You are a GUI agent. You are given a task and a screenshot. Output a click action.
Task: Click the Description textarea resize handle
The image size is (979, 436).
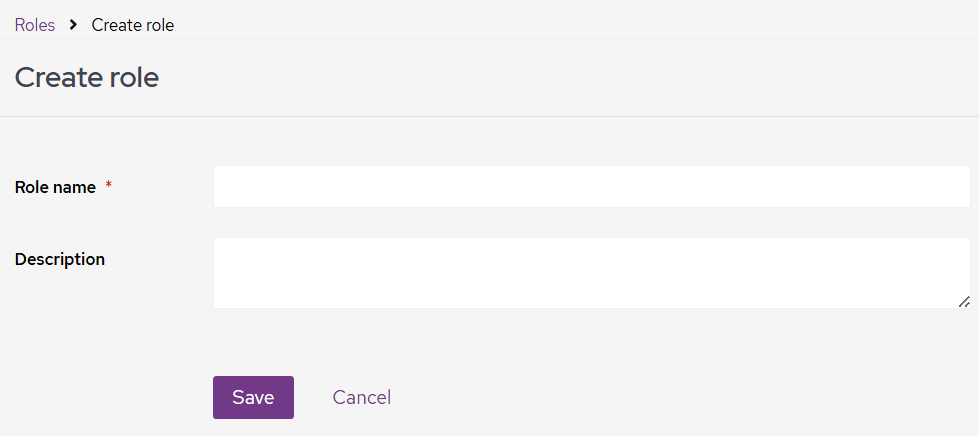(x=963, y=301)
